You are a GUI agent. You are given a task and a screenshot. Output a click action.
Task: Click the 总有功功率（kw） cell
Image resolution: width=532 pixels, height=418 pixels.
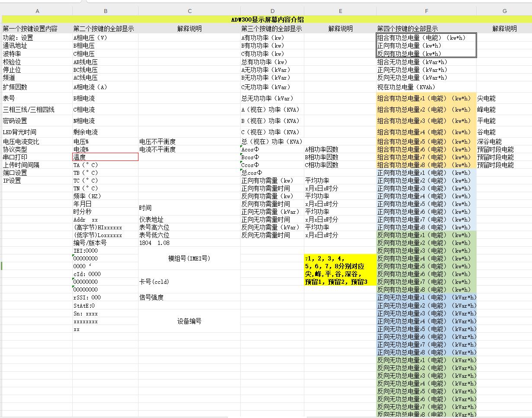[x=272, y=62]
